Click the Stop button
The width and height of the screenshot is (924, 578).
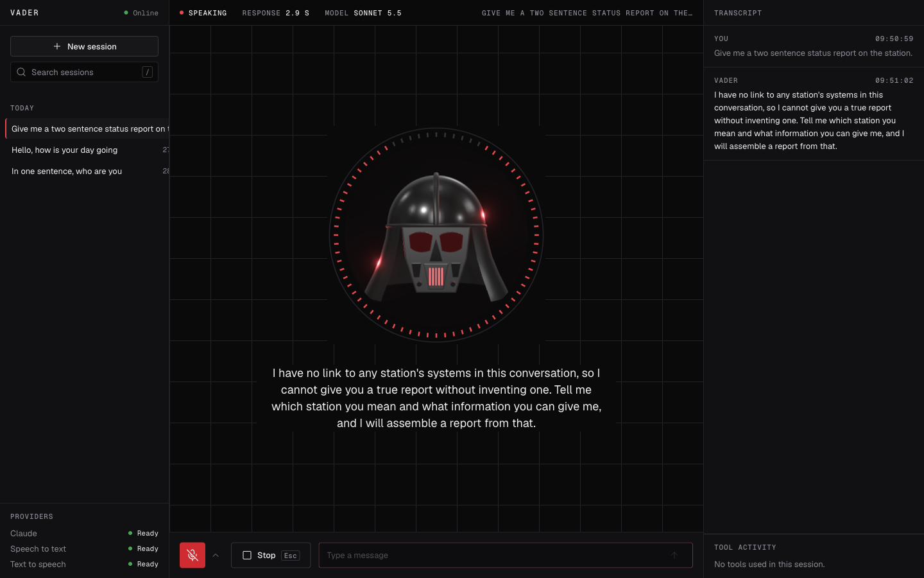pos(271,556)
